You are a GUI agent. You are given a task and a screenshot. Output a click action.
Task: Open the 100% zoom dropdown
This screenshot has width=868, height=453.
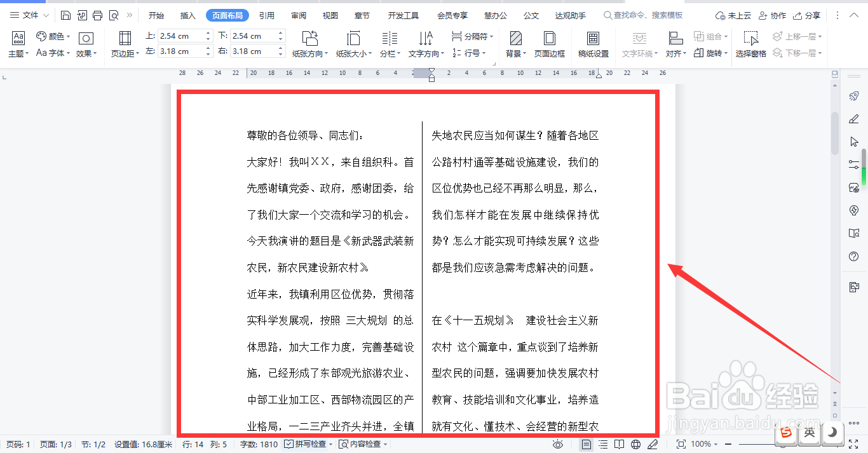tap(703, 444)
